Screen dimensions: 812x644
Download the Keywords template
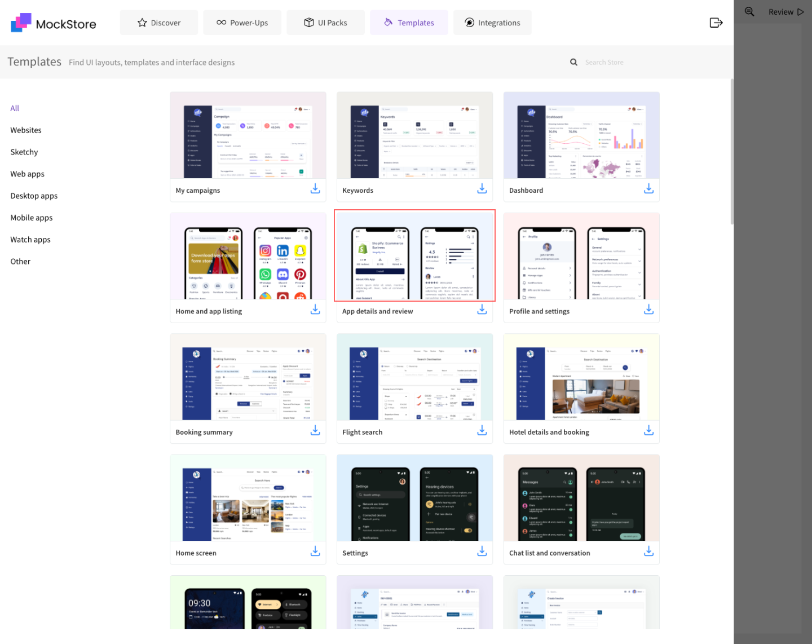tap(482, 189)
